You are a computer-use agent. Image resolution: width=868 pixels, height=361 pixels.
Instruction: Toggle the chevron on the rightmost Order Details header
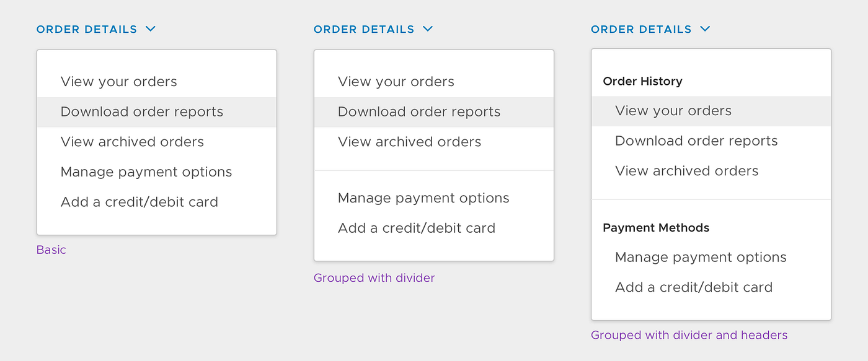pyautogui.click(x=705, y=28)
